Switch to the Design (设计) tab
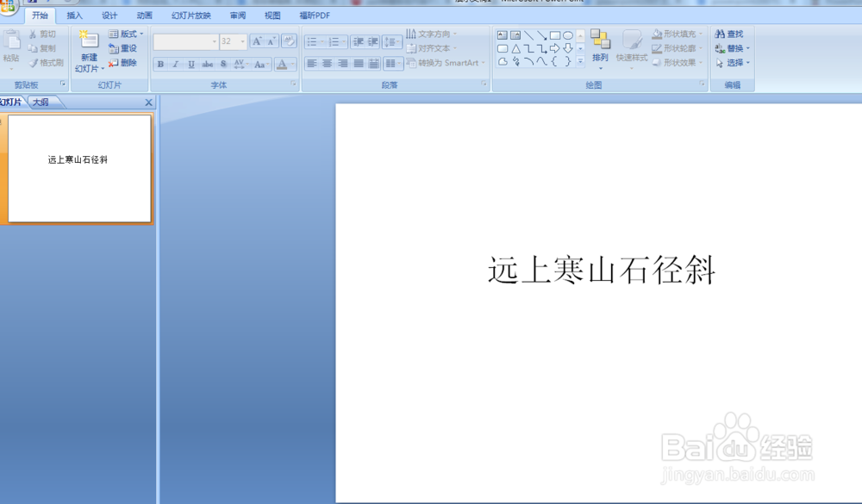Image resolution: width=862 pixels, height=504 pixels. (x=109, y=16)
